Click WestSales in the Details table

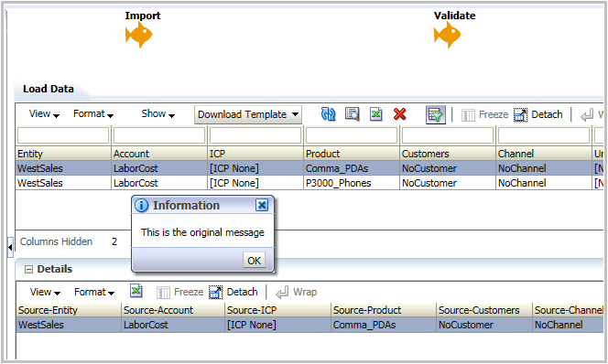tap(69, 325)
